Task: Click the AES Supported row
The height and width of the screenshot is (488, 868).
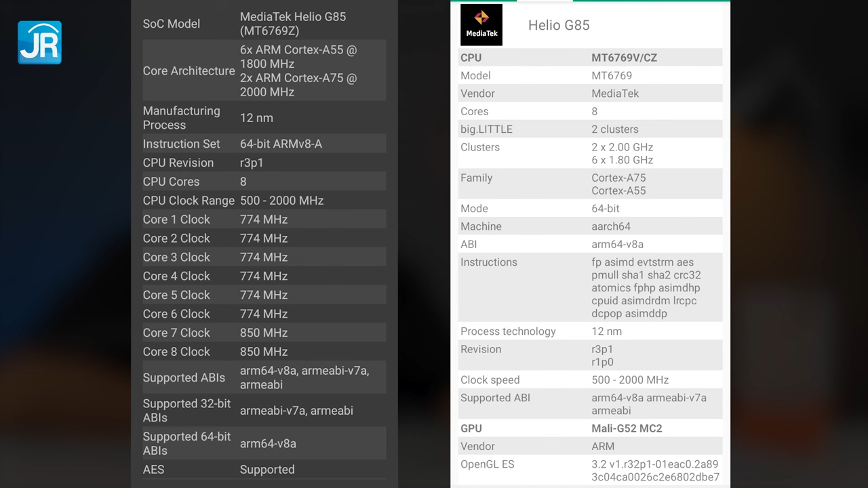Action: pyautogui.click(x=264, y=470)
